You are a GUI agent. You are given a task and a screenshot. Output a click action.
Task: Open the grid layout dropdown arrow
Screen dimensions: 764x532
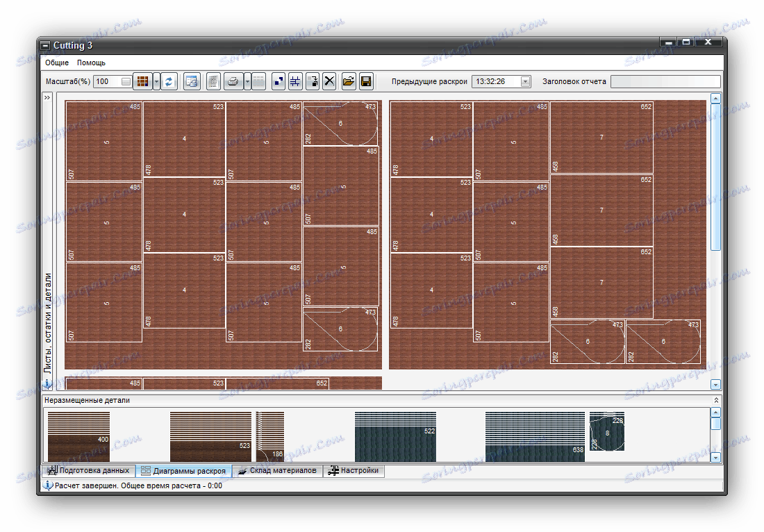click(x=156, y=81)
